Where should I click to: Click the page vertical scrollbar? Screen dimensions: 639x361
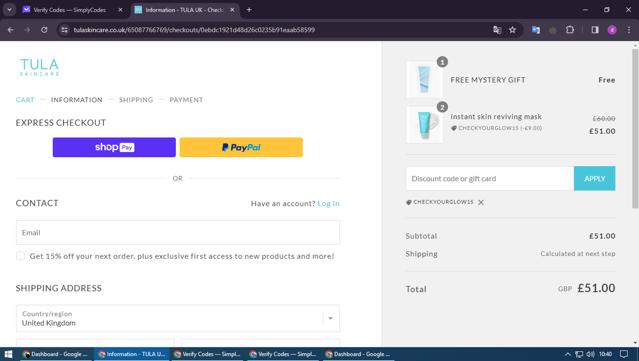click(x=635, y=130)
